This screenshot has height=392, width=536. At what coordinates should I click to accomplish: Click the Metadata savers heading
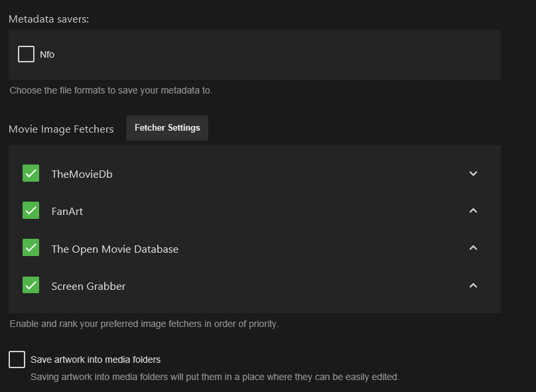click(x=48, y=19)
